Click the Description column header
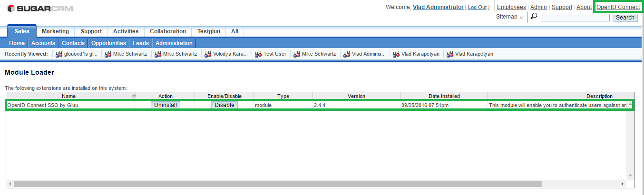 [x=599, y=96]
